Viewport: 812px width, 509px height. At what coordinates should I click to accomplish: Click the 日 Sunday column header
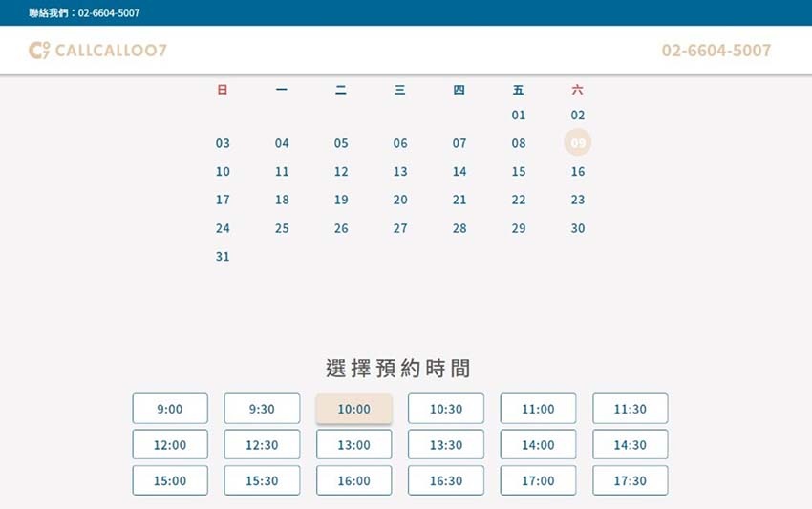pos(223,90)
